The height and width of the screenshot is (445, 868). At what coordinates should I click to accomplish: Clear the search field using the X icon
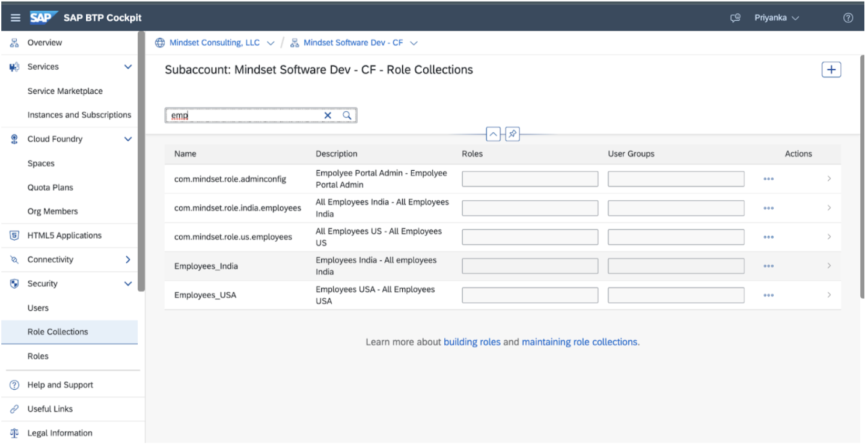[328, 115]
